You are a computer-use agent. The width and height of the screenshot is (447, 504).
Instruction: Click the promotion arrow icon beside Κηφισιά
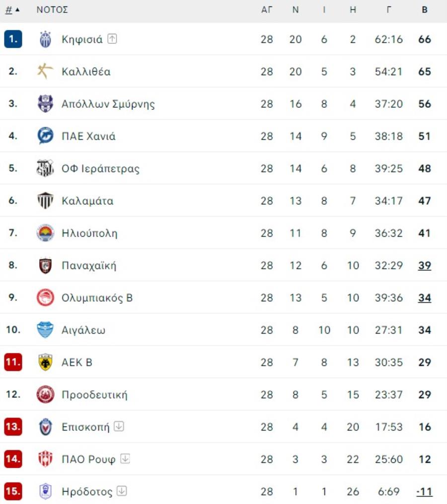[112, 39]
